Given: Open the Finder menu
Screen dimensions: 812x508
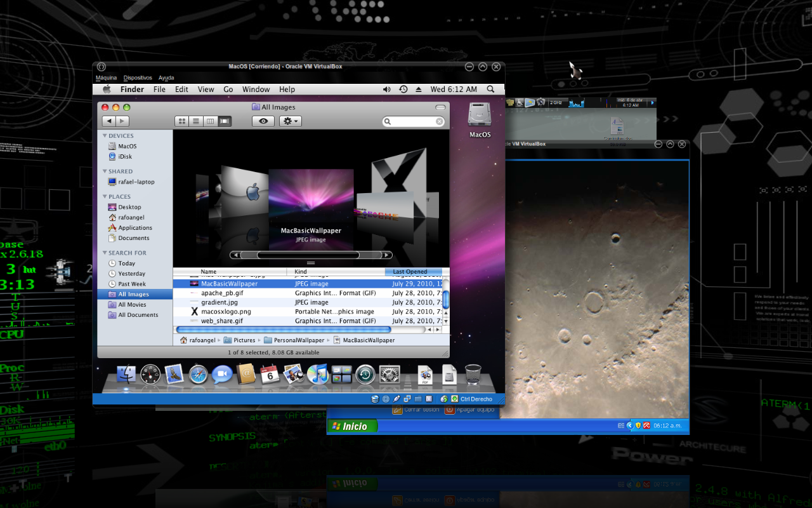Looking at the screenshot, I should point(132,90).
